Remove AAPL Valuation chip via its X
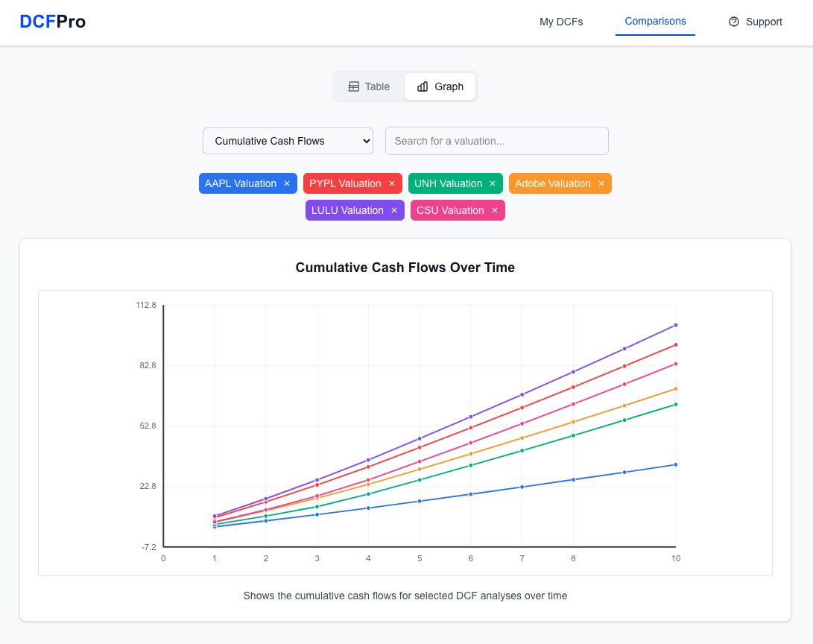 [287, 183]
